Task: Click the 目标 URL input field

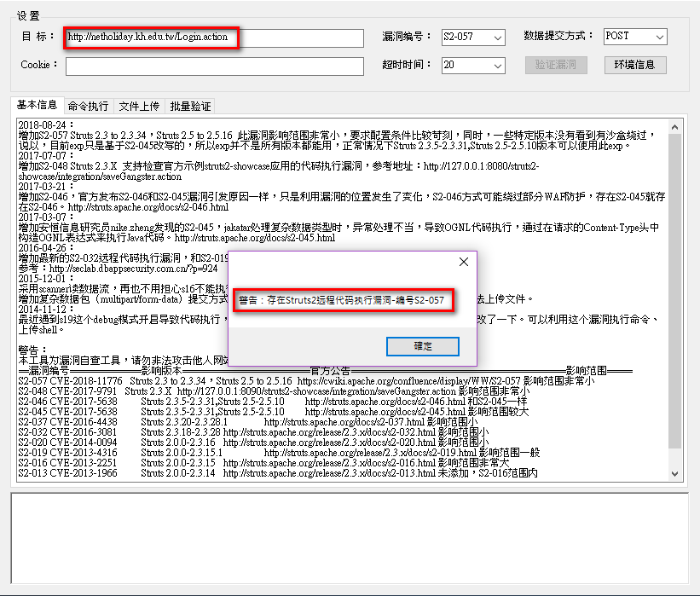Action: [215, 38]
